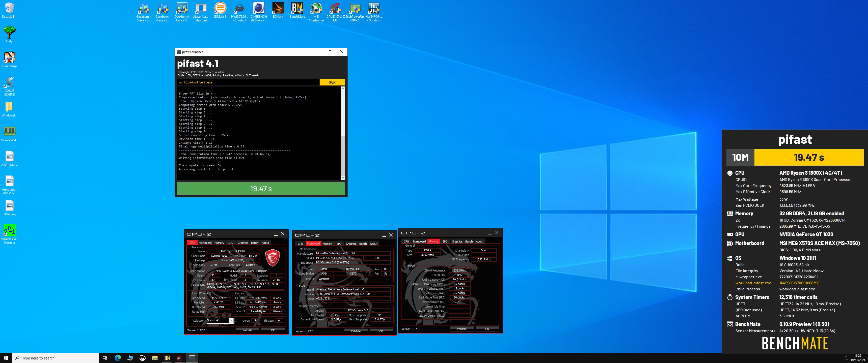Switch to Memory tab in CPU-Z processor window
Screen dimensions: 868x363
point(219,243)
